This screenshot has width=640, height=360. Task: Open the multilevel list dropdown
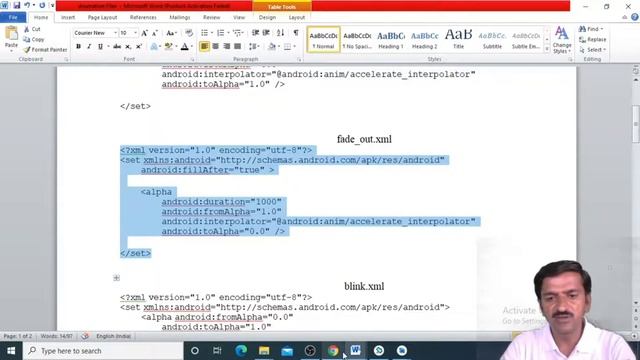pos(243,33)
